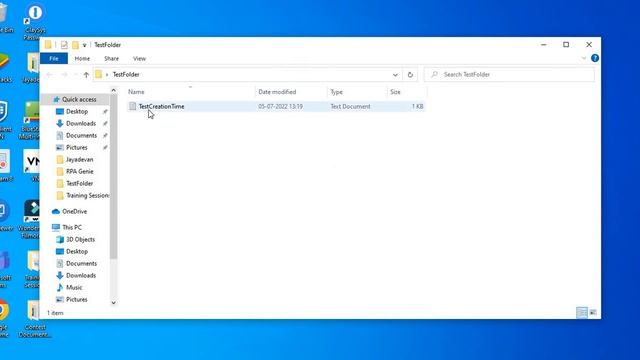Click the folder icon in title bar

(x=48, y=45)
